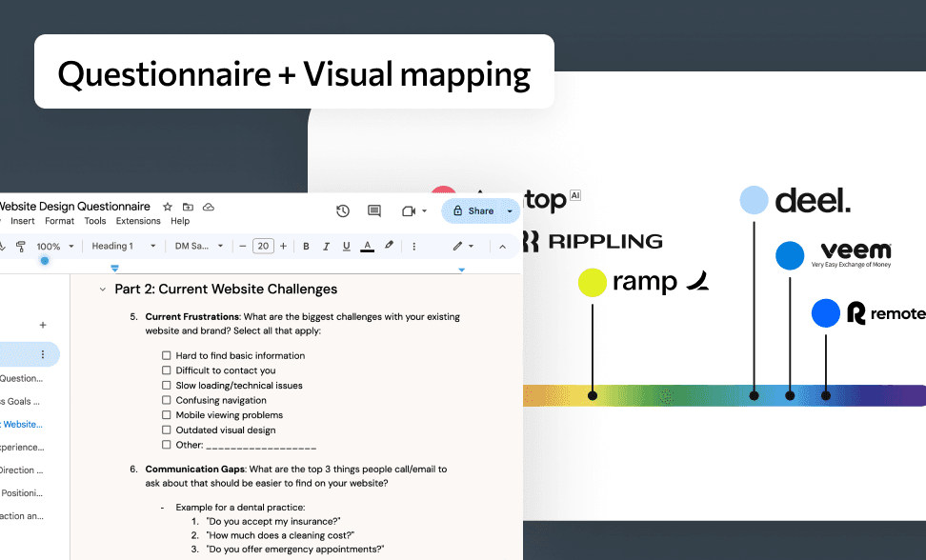926x560 pixels.
Task: Click the move to folder icon
Action: [x=188, y=207]
